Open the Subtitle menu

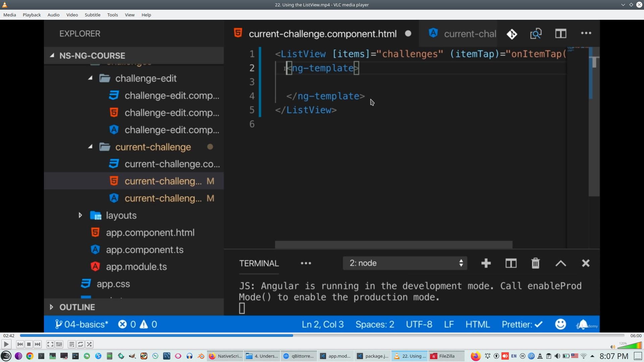(x=92, y=15)
